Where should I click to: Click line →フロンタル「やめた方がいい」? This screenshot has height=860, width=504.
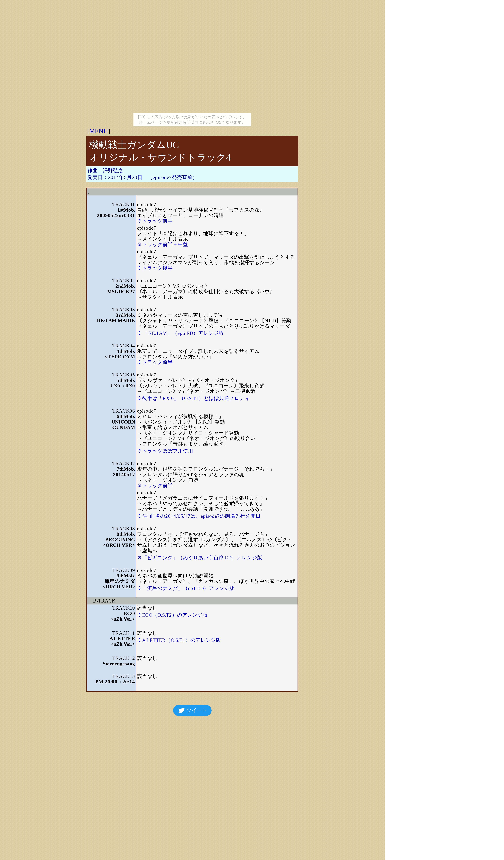175,357
